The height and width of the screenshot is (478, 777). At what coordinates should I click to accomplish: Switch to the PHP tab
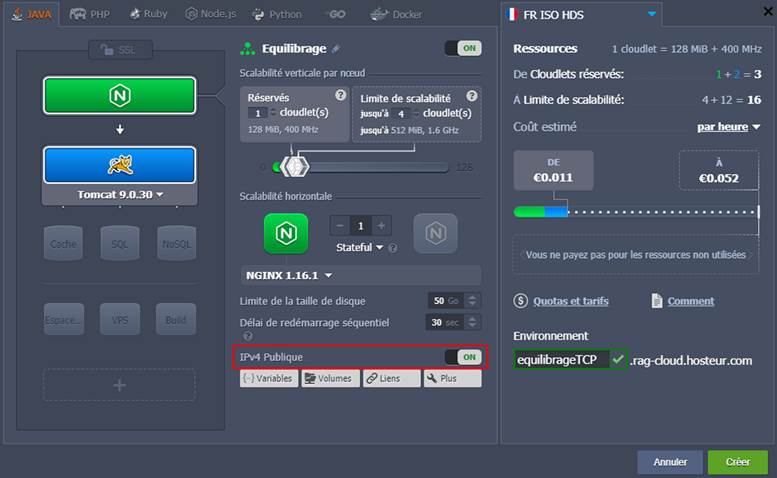pyautogui.click(x=90, y=14)
